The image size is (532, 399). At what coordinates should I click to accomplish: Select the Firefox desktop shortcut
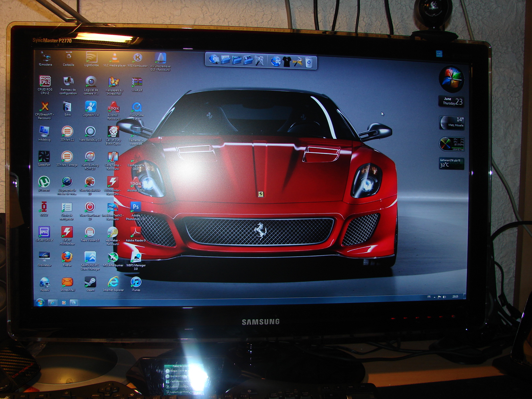(x=67, y=258)
